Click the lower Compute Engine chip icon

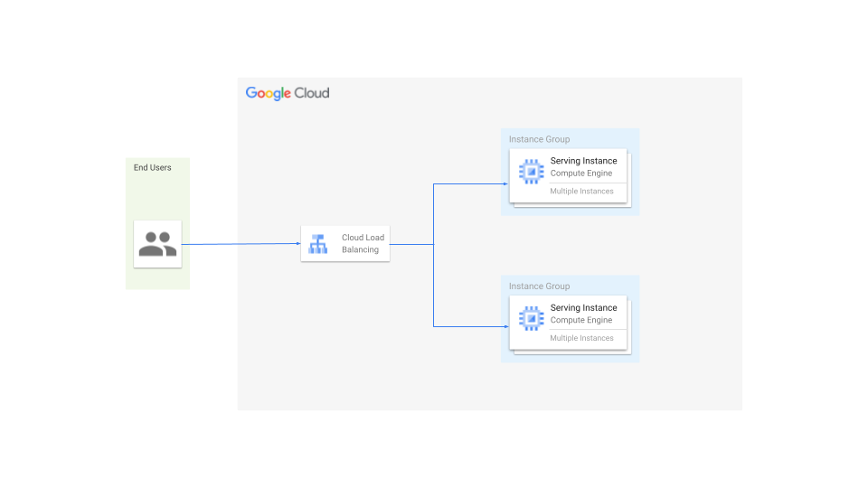coord(530,319)
